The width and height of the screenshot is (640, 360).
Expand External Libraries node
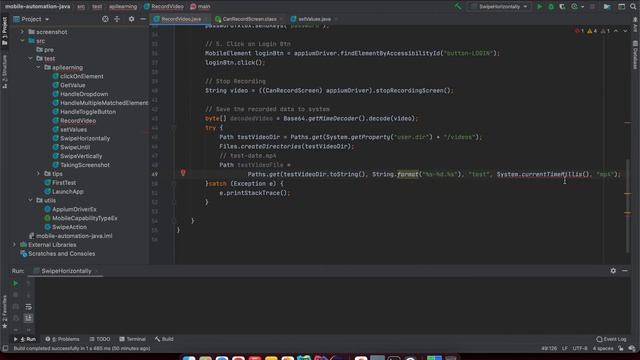(x=14, y=245)
